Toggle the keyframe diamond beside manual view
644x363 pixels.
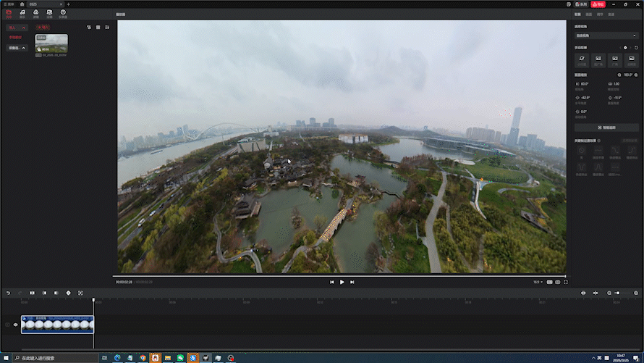625,48
